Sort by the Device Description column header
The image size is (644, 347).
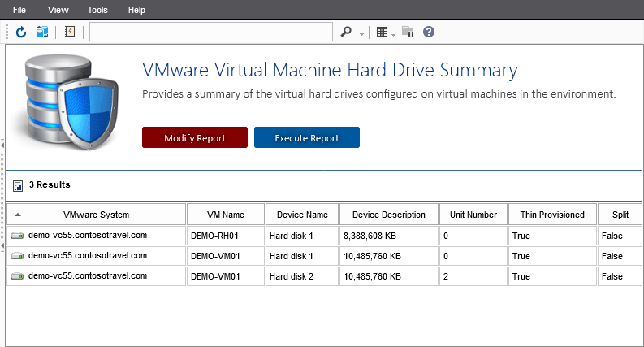389,215
